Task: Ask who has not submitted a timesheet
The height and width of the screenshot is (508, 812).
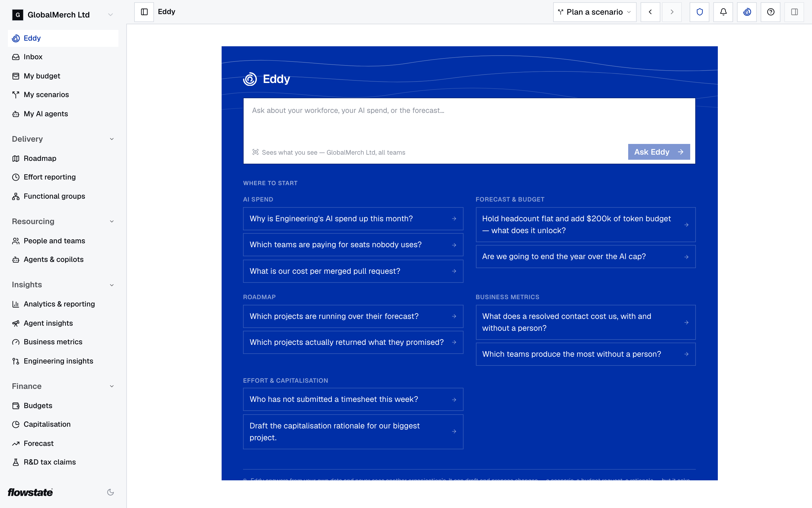Action: click(353, 399)
